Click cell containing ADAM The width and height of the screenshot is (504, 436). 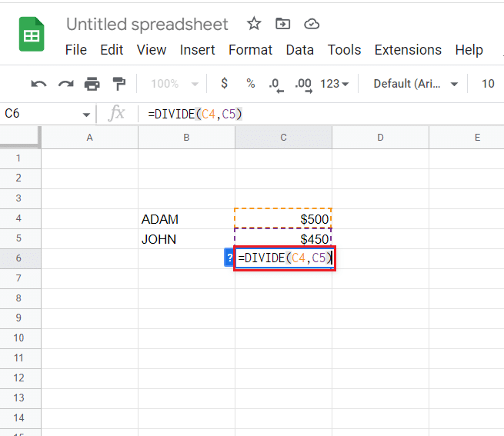186,219
